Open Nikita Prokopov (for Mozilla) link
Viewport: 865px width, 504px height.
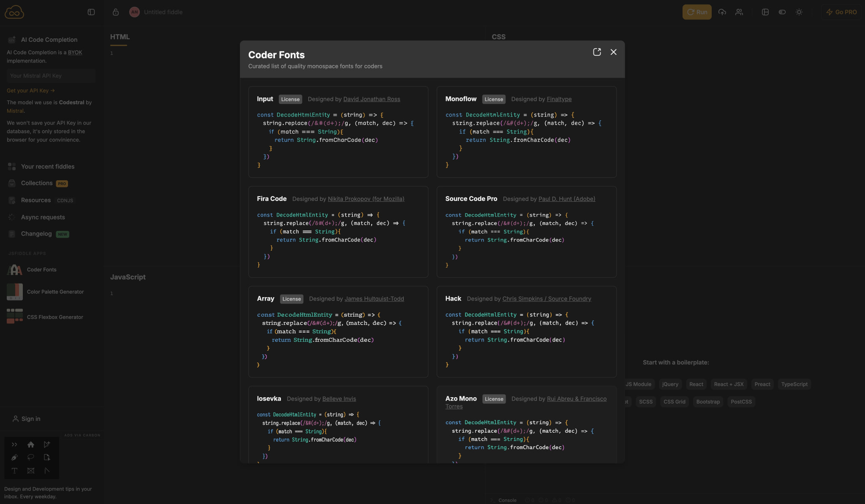pos(366,199)
